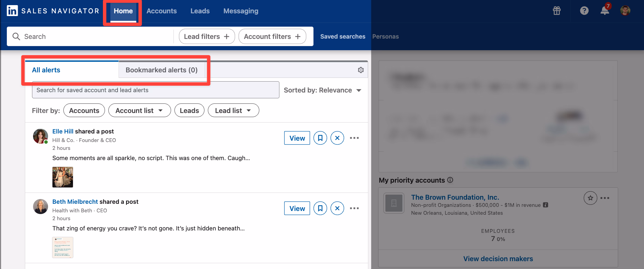The width and height of the screenshot is (644, 269).
Task: Open more options for Elle Hill alert
Action: coord(354,138)
